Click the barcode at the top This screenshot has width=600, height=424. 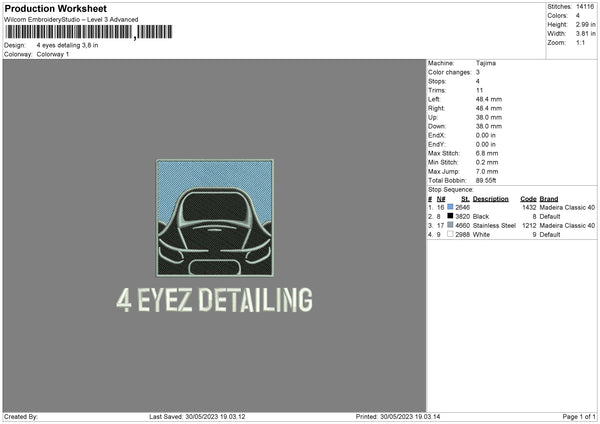click(88, 32)
